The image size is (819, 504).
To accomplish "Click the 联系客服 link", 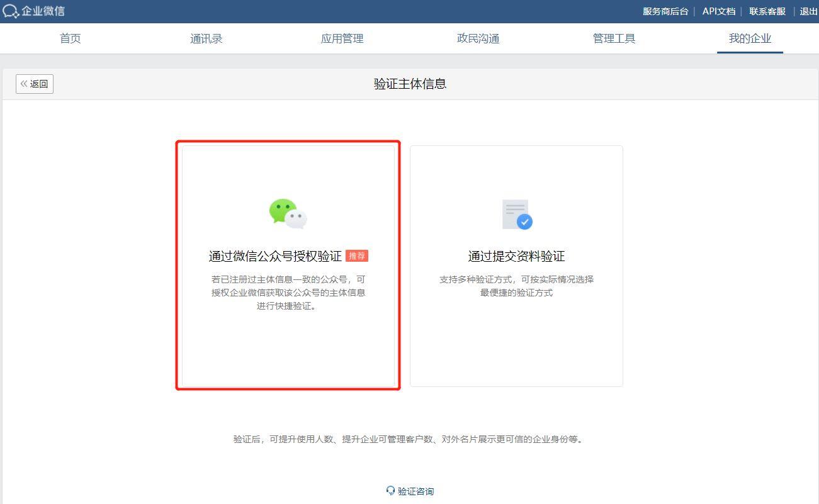I will pyautogui.click(x=767, y=11).
